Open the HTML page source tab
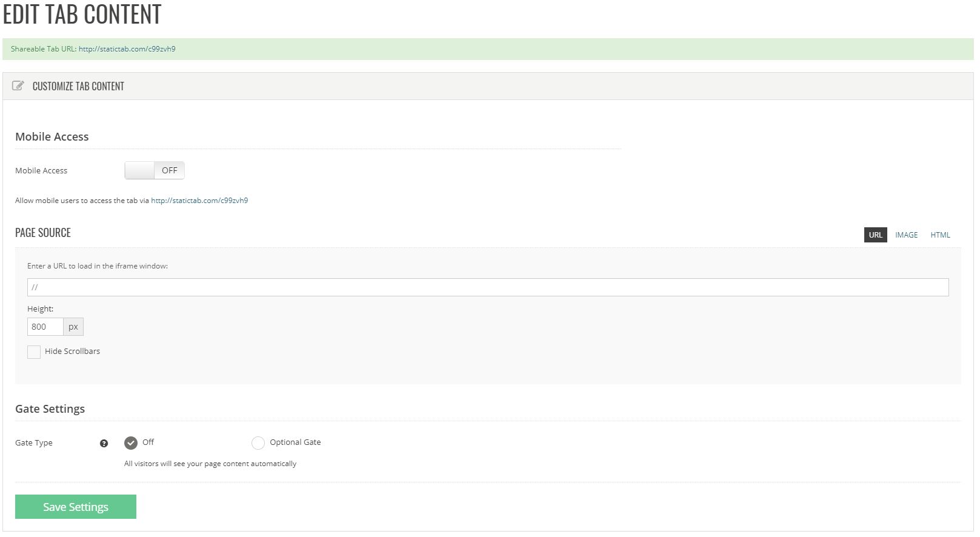980x537 pixels. pos(940,235)
